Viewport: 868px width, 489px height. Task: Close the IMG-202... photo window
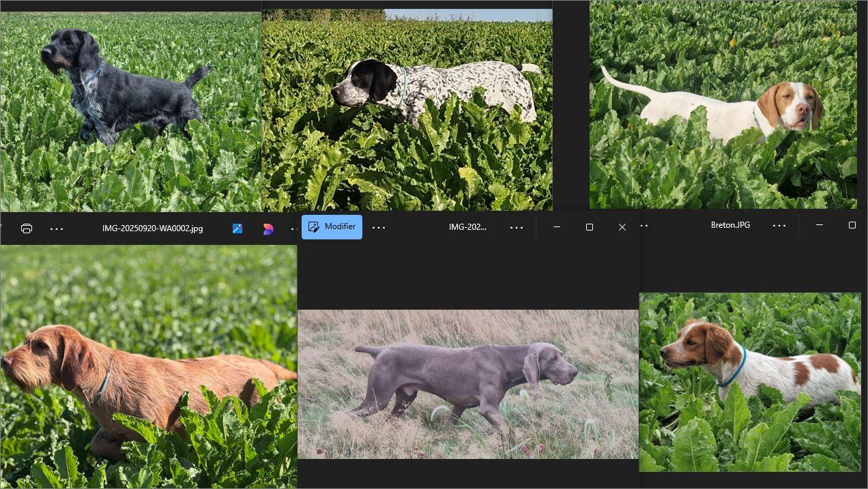(x=622, y=227)
